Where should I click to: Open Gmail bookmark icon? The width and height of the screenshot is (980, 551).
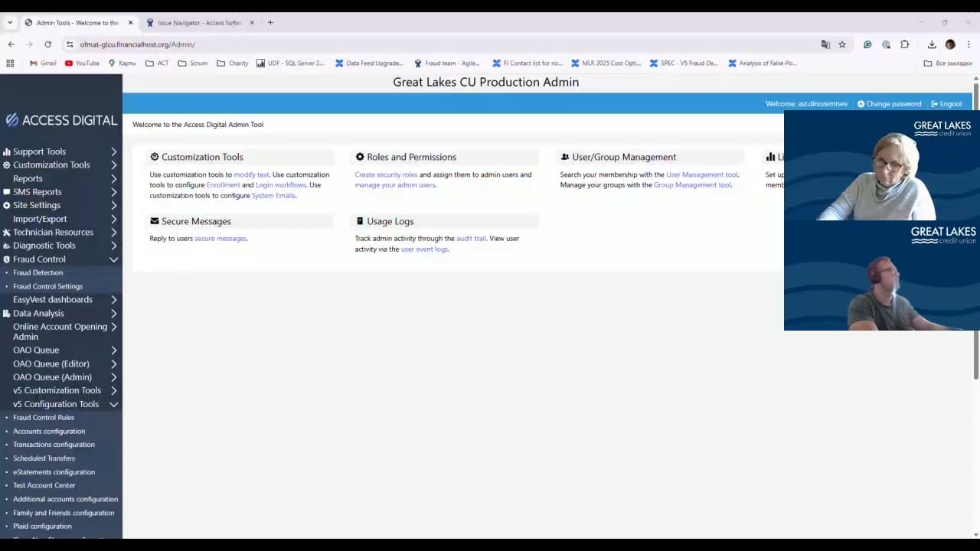coord(34,64)
